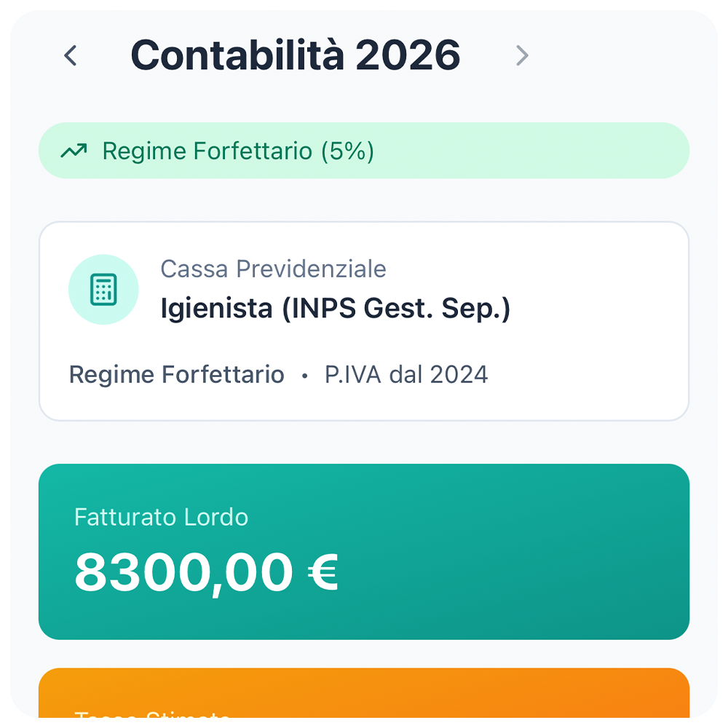Tap the (5%) rate in green banner
Image resolution: width=728 pixels, height=728 pixels.
[348, 151]
